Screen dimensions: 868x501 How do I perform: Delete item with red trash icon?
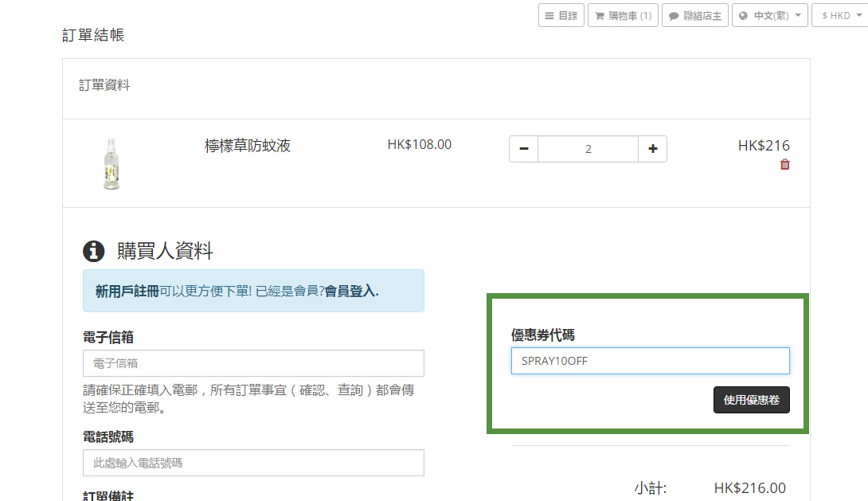(x=784, y=165)
